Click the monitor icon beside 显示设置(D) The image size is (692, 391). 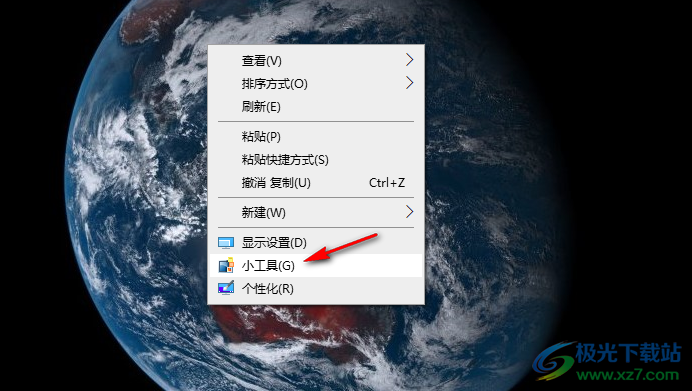[x=226, y=243]
